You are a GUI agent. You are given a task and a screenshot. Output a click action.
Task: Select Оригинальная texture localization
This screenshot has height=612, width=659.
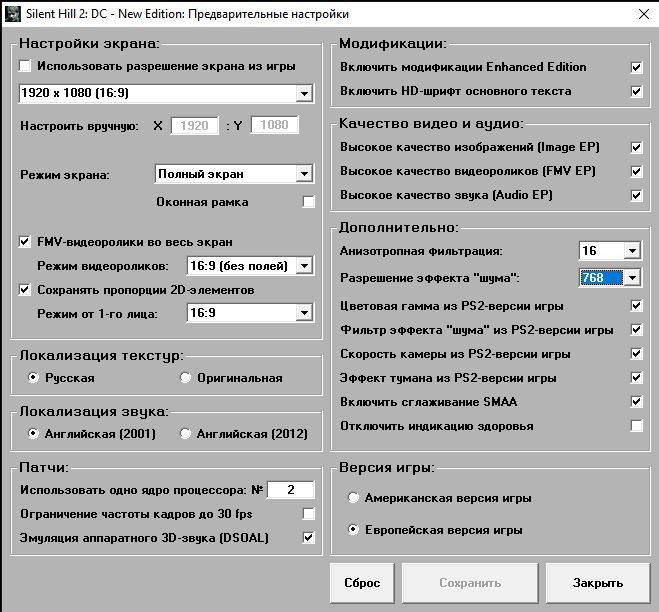coord(186,378)
